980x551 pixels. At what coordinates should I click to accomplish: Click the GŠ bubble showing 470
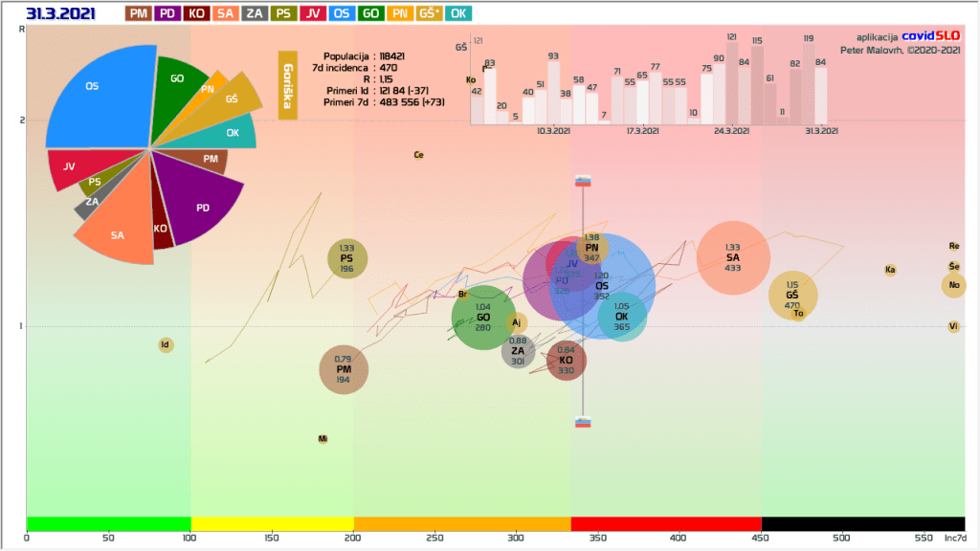(792, 295)
